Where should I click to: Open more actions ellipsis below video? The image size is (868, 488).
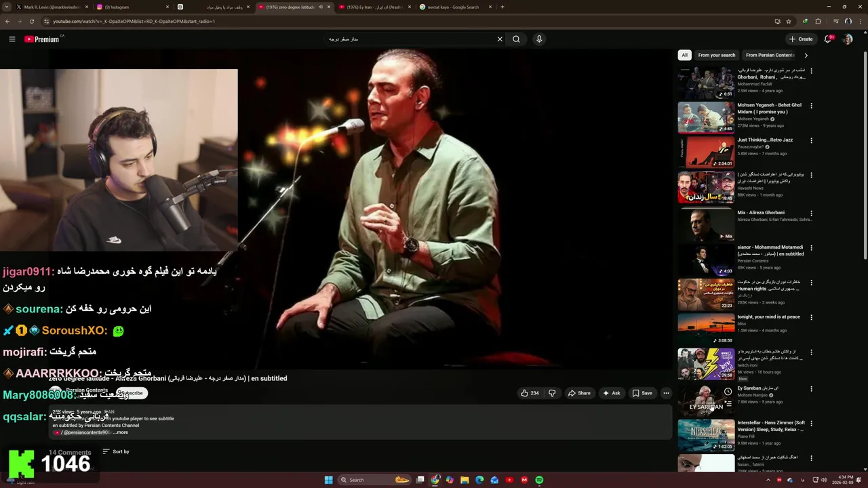click(666, 393)
